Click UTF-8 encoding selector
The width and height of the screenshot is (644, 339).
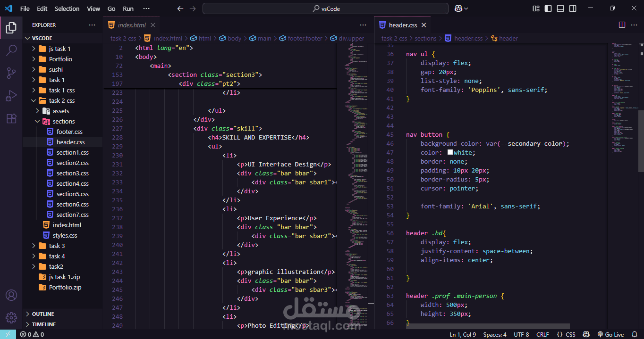521,334
